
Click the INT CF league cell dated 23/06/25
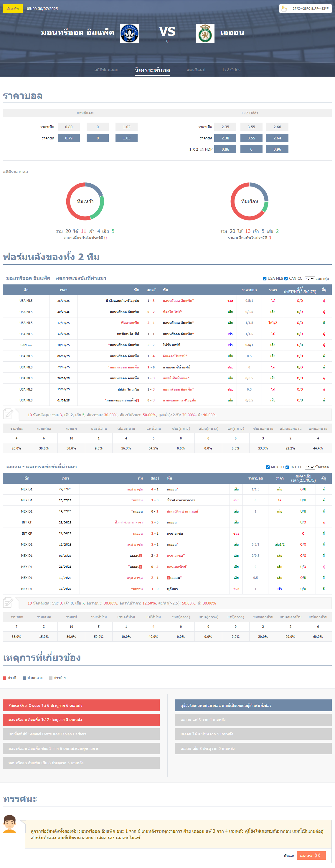(27, 523)
